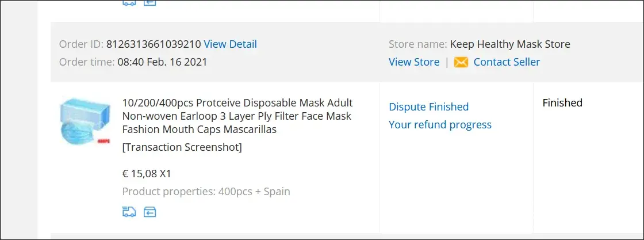Click the delivery truck icon under Product properties

click(x=129, y=212)
